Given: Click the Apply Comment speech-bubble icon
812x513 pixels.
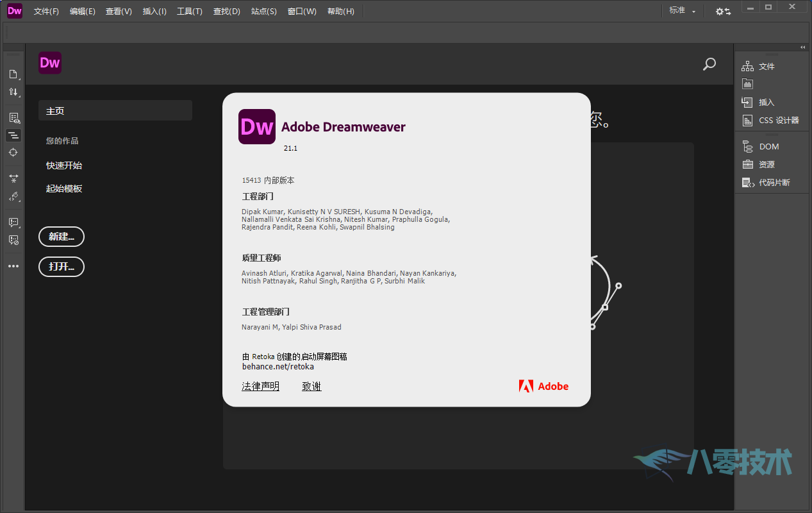Looking at the screenshot, I should point(13,223).
